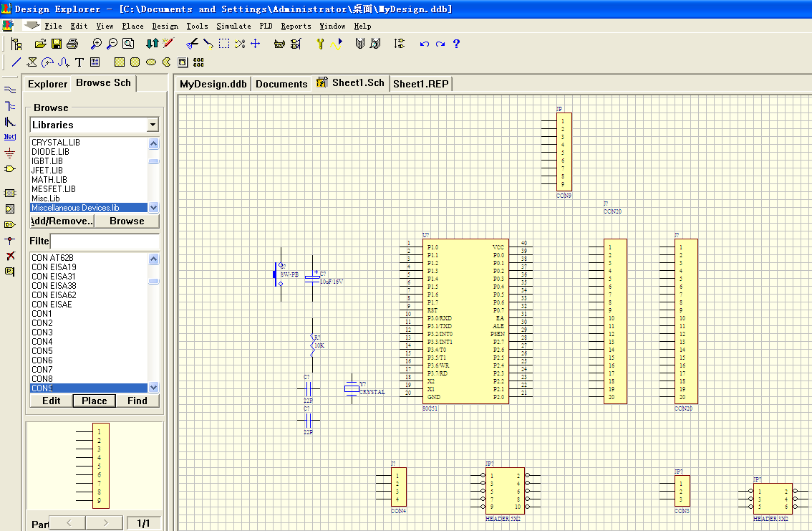
Task: Select the Zoom In magnifier tool
Action: 97,44
